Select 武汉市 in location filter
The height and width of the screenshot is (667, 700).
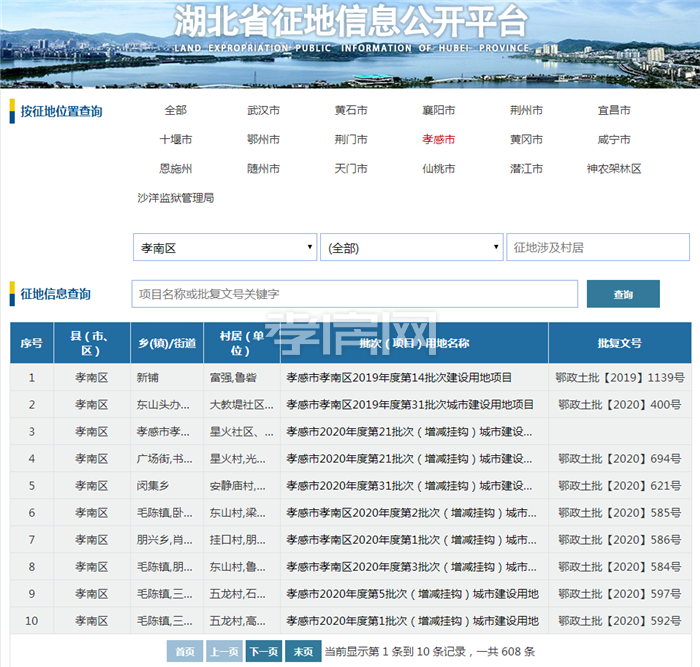click(x=263, y=110)
